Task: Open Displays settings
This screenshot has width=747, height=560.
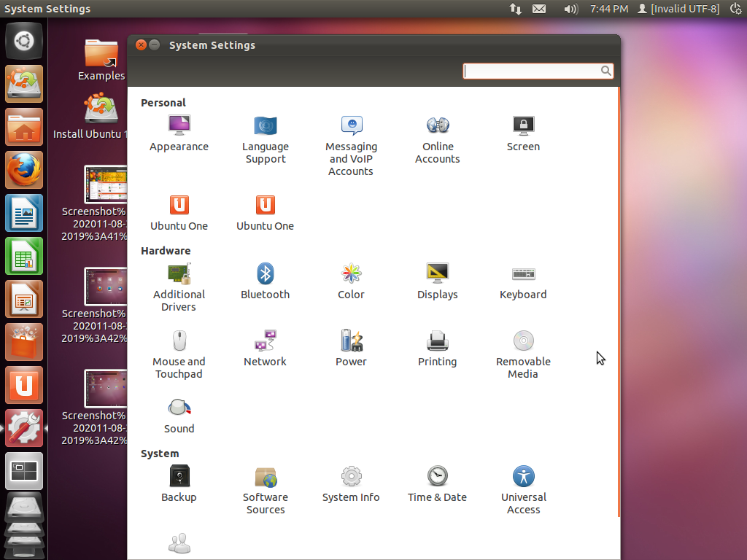Action: (x=438, y=281)
